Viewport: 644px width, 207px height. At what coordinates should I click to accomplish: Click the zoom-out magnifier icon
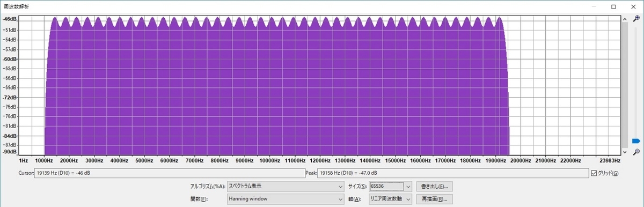tap(636, 152)
